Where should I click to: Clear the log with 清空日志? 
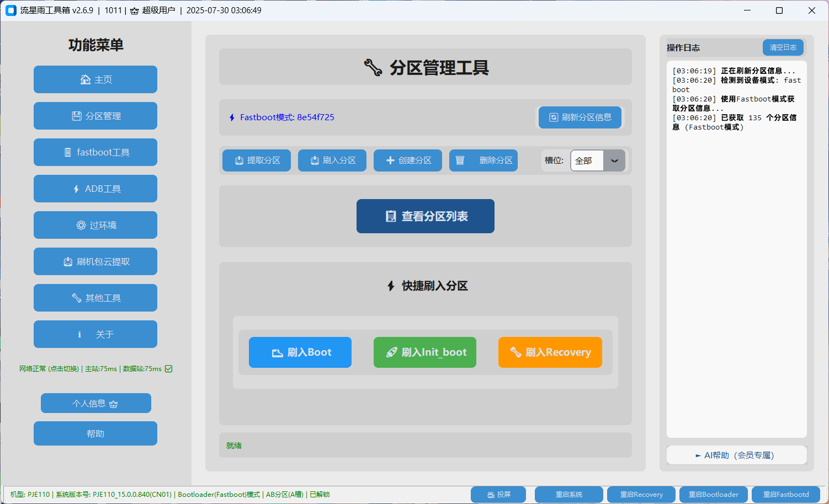[783, 47]
